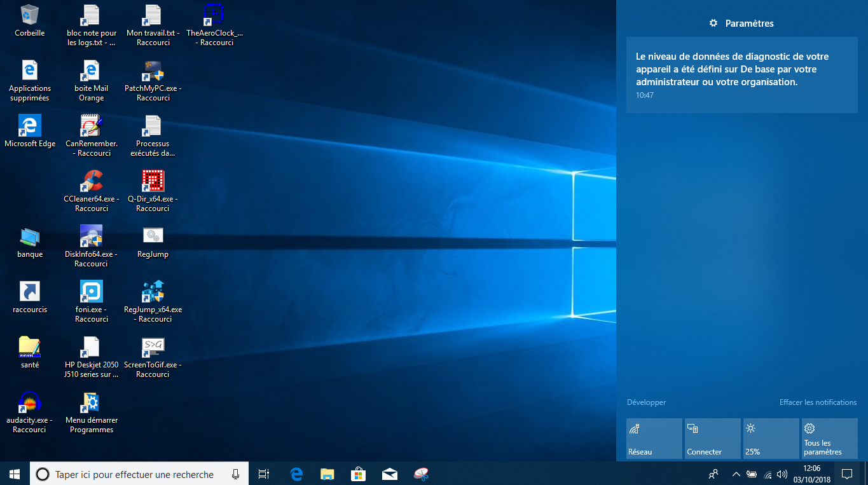Open the CCleaner64.exe desktop shortcut

pyautogui.click(x=92, y=182)
